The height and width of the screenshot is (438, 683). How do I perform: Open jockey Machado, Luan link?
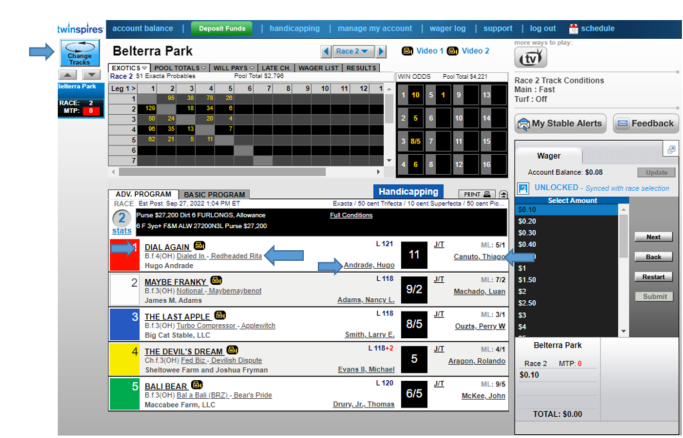click(x=480, y=291)
